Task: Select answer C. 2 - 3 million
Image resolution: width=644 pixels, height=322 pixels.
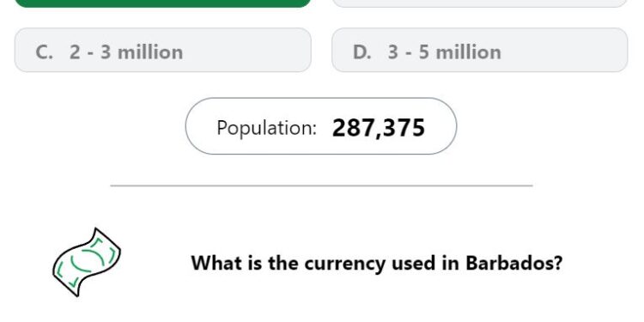Action: pyautogui.click(x=162, y=50)
